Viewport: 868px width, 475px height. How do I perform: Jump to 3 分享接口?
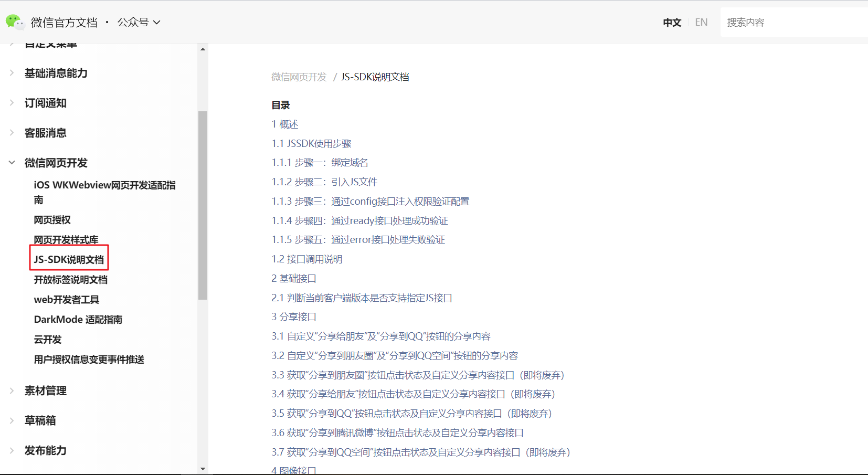pyautogui.click(x=294, y=317)
